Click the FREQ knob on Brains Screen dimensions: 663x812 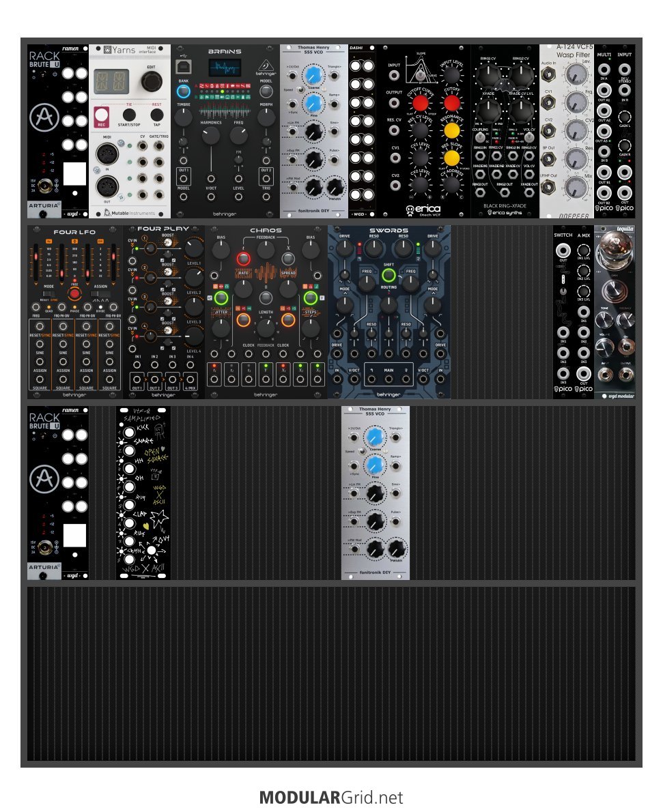point(238,135)
